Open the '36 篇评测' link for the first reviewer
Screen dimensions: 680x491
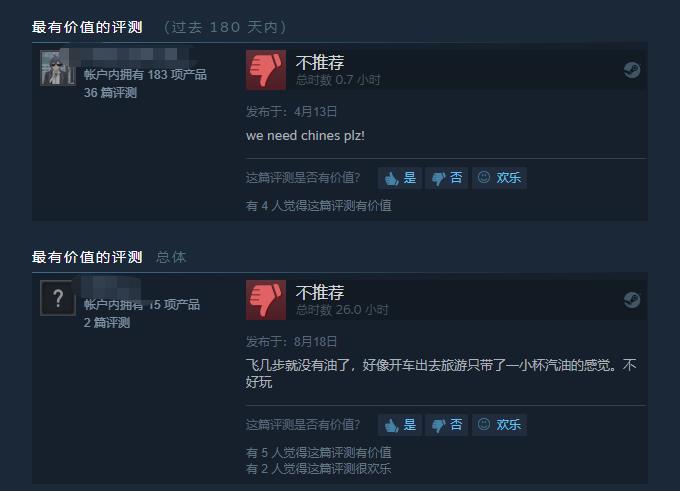point(111,92)
